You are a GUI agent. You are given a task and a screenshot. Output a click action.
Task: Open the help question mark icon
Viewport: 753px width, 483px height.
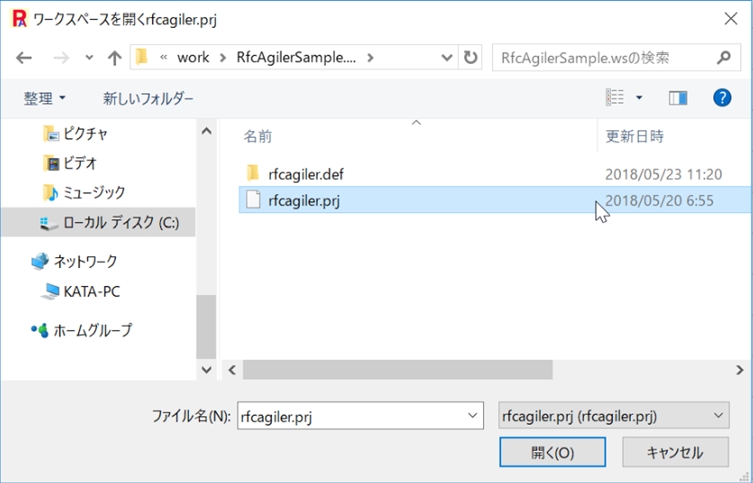722,98
